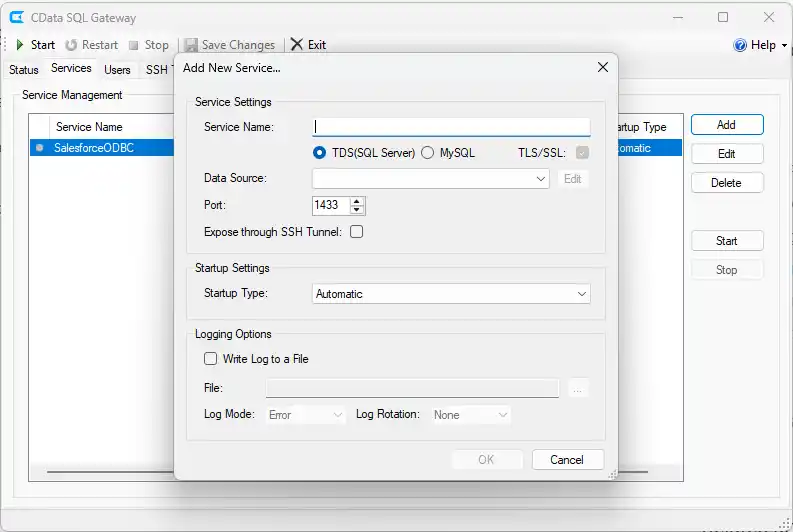This screenshot has width=793, height=532.
Task: Select the MySQL radio button
Action: click(x=428, y=153)
